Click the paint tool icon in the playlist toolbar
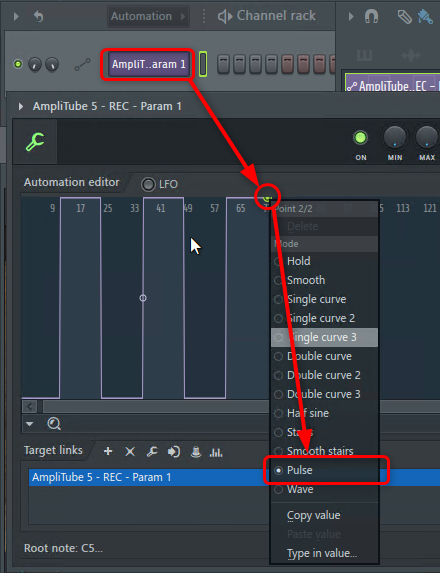The width and height of the screenshot is (440, 573). point(425,17)
